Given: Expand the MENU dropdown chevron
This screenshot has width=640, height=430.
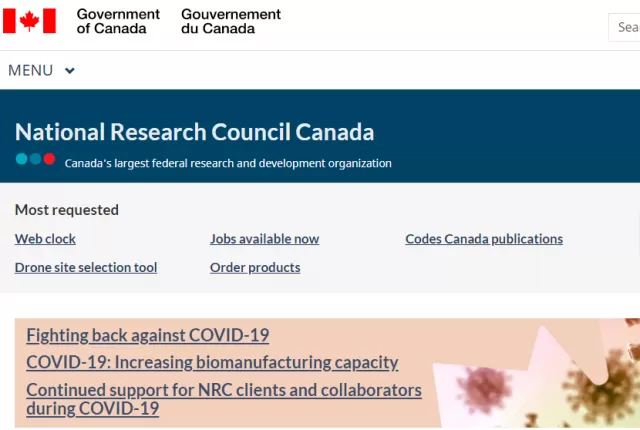Looking at the screenshot, I should [x=70, y=71].
